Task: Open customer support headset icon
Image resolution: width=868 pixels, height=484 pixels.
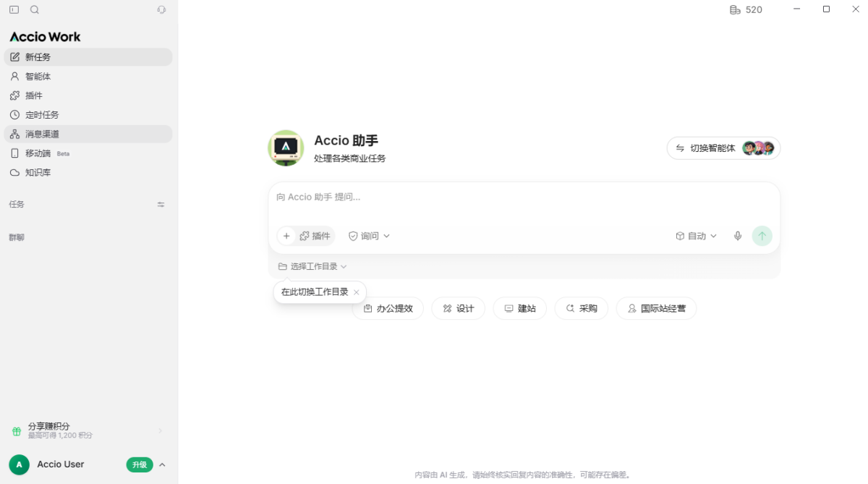Action: pos(161,10)
